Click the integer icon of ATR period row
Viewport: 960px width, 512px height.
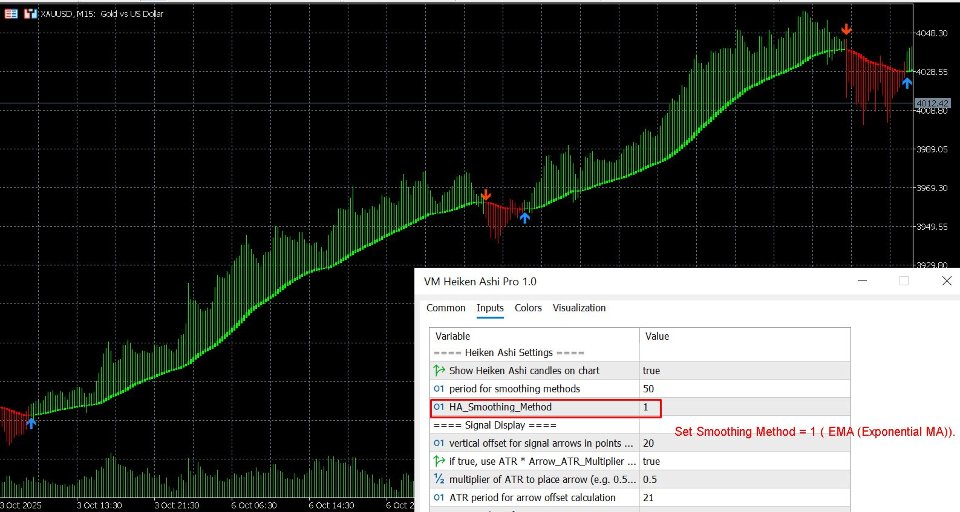pyautogui.click(x=439, y=498)
